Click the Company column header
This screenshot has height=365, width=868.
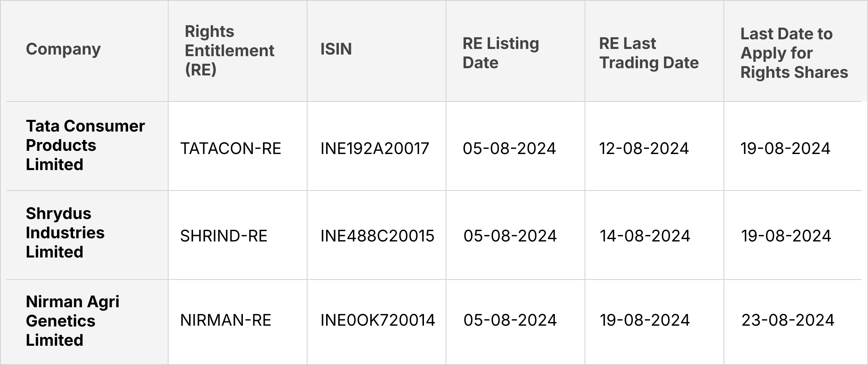coord(63,49)
